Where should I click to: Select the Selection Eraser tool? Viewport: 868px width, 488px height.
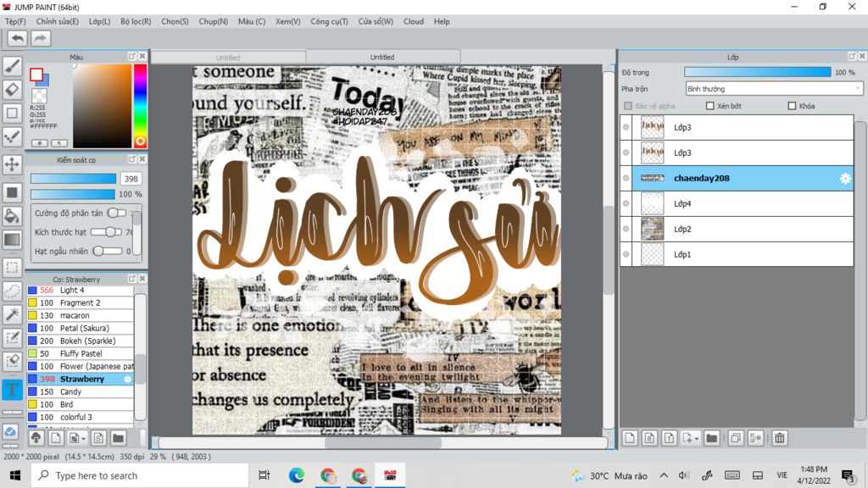pyautogui.click(x=12, y=361)
